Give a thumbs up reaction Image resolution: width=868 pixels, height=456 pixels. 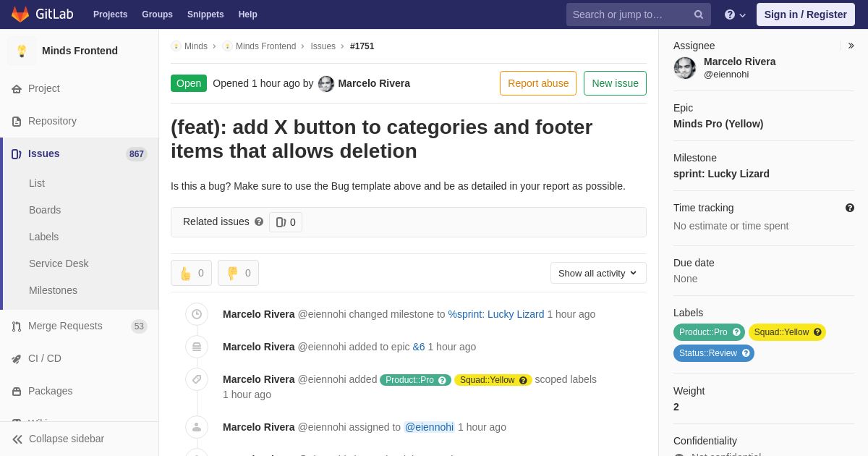point(191,273)
